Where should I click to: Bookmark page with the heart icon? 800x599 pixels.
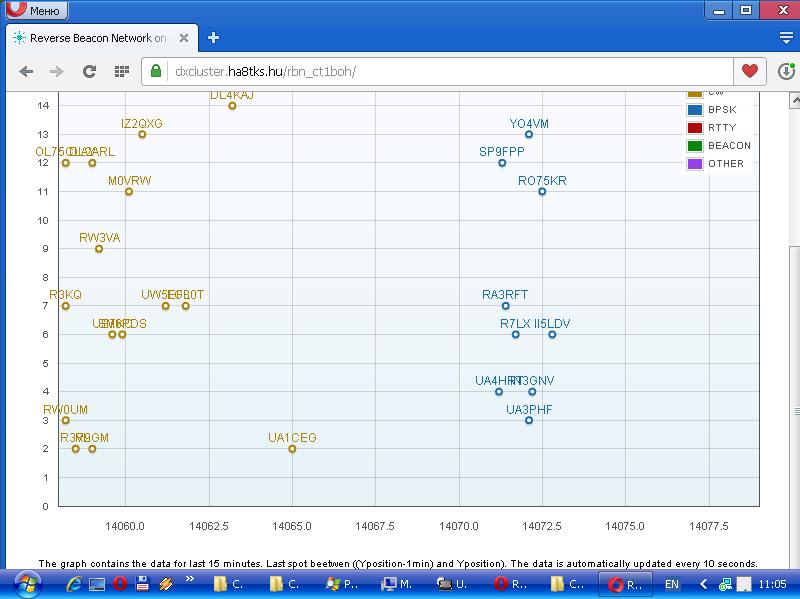(748, 71)
